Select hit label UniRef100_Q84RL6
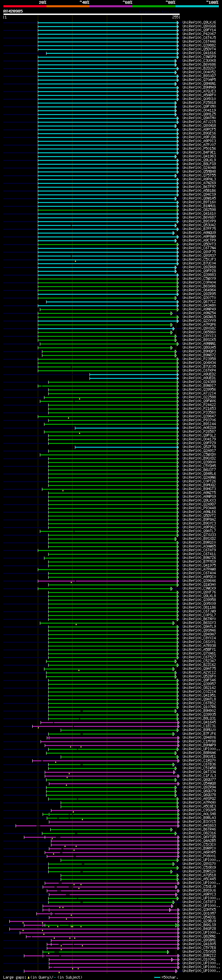This screenshot has height=980, width=222. click(x=199, y=473)
